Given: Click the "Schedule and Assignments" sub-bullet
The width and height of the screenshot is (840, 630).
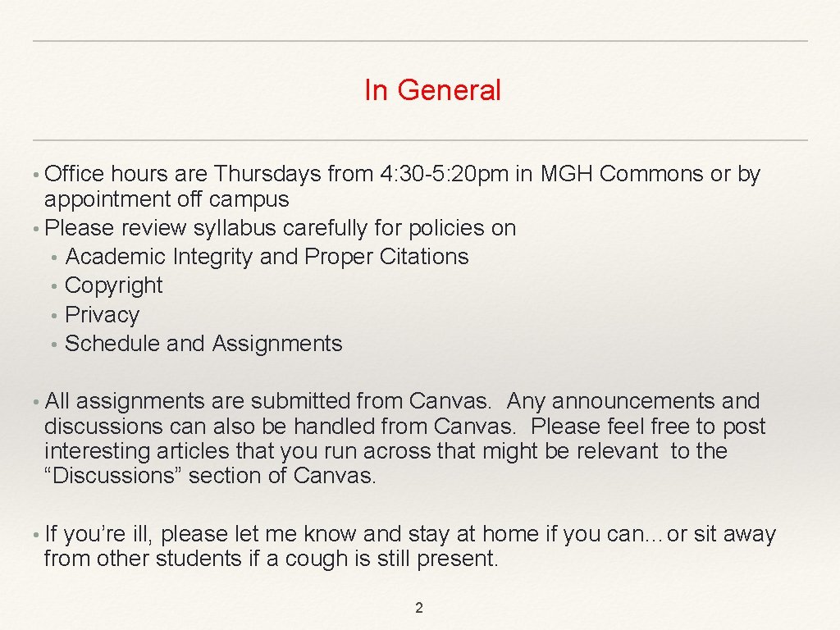Looking at the screenshot, I should coord(203,344).
